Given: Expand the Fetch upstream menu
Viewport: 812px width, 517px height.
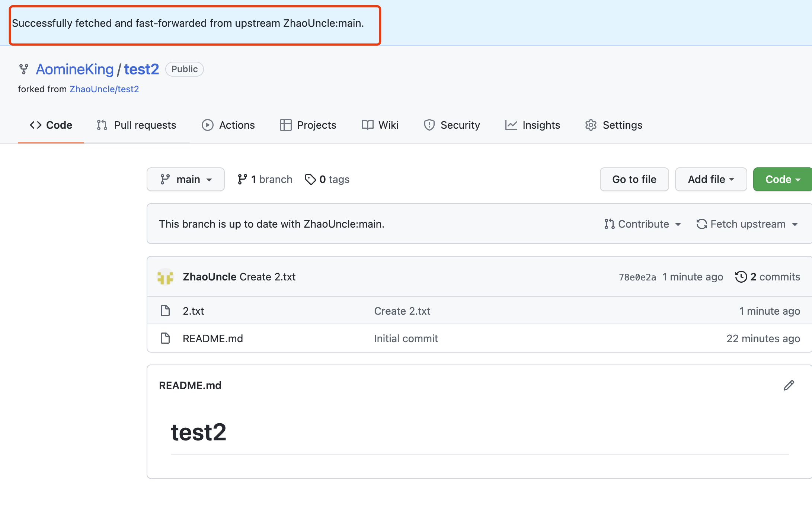Looking at the screenshot, I should click(x=747, y=224).
